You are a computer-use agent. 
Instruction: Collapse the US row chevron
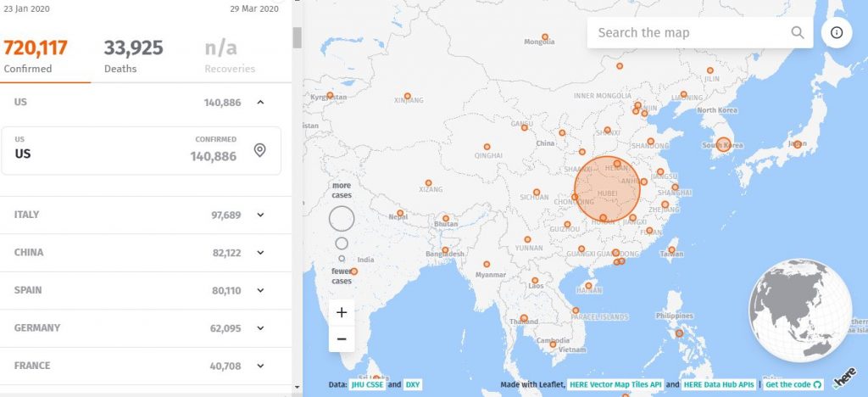click(261, 102)
